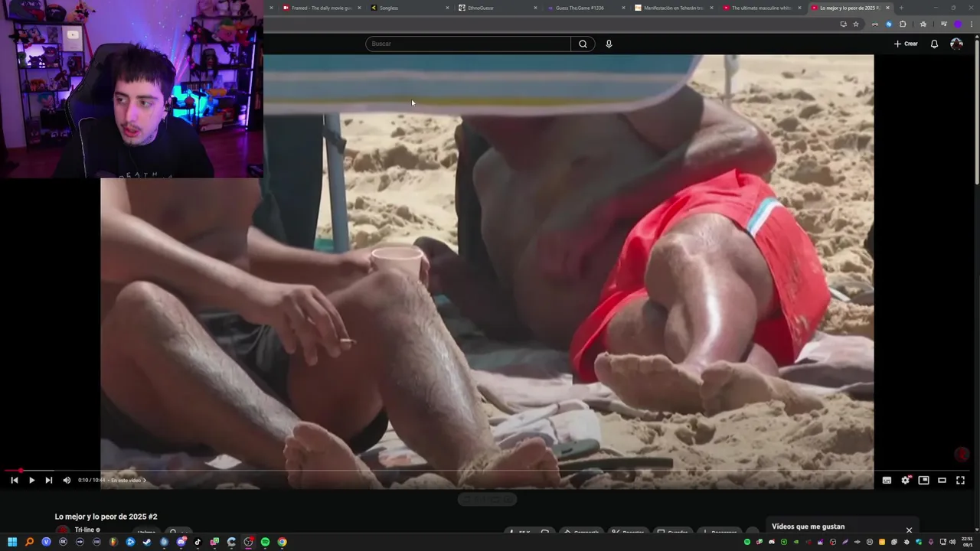980x551 pixels.
Task: Play the paused YouTube video
Action: coord(31,480)
